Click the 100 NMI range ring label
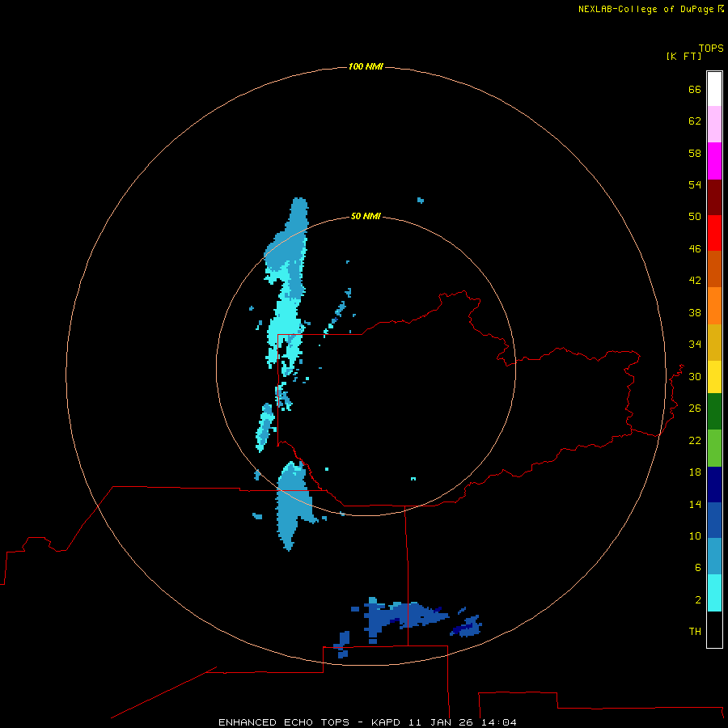 click(x=366, y=66)
